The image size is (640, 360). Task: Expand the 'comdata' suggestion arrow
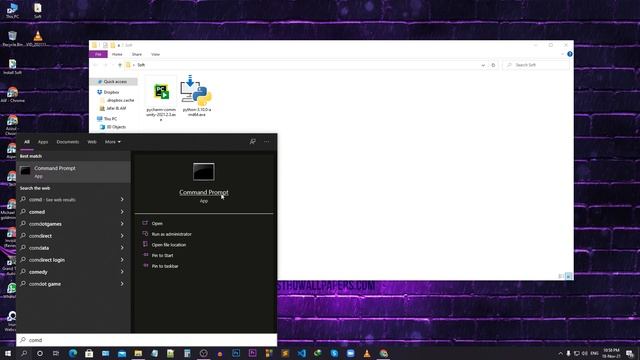(122, 248)
